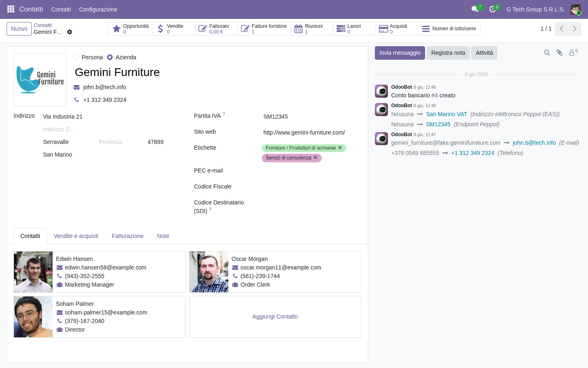Remove the Fornitore / Produttori di scrivanie tag
588x368 pixels.
pos(340,148)
